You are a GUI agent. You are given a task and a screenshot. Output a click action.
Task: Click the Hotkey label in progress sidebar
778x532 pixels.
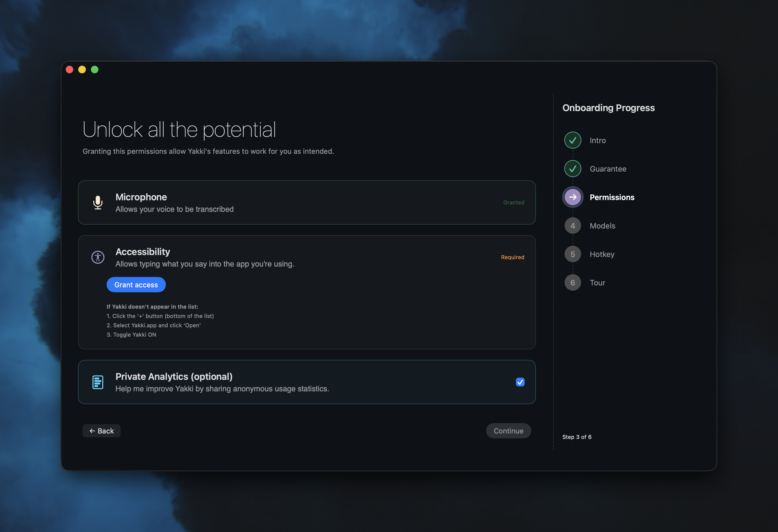click(602, 254)
